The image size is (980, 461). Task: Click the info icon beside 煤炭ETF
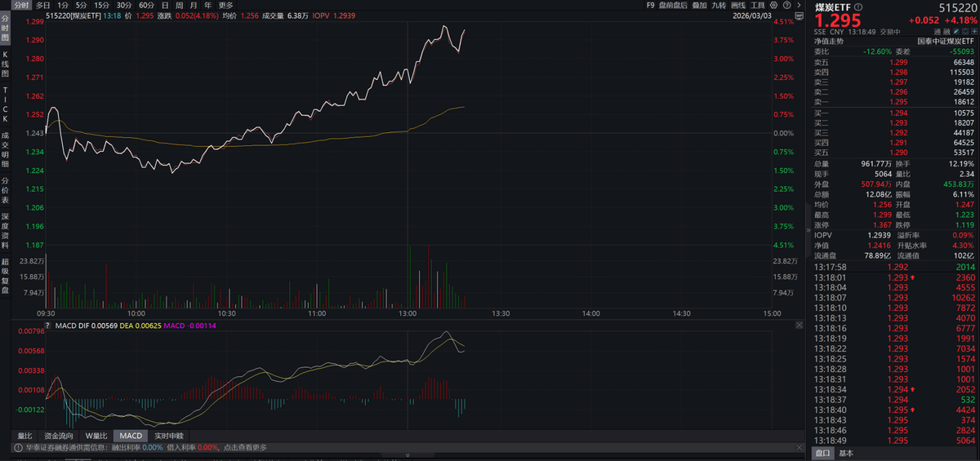click(x=857, y=6)
